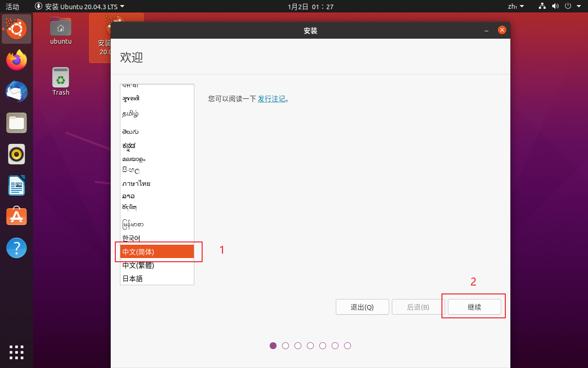Open the network status icon in top bar

tap(543, 6)
